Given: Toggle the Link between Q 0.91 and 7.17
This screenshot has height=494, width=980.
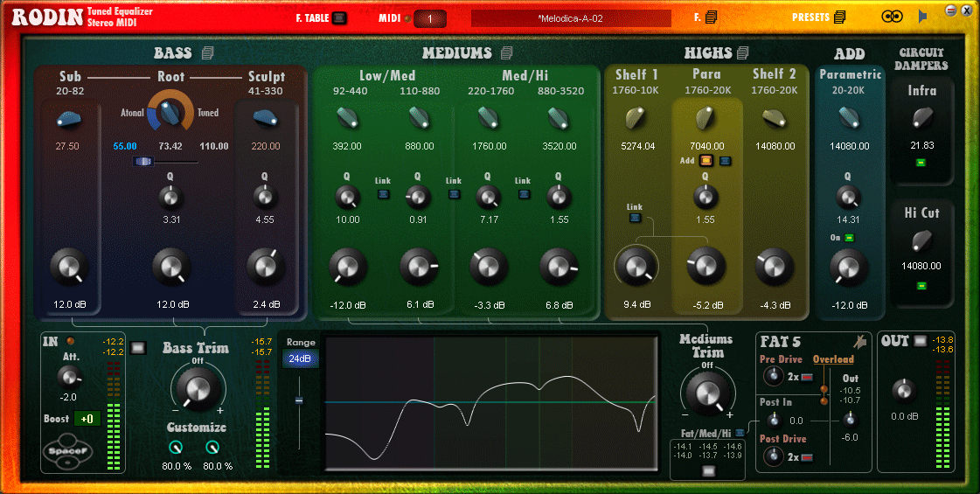Looking at the screenshot, I should click(x=454, y=194).
